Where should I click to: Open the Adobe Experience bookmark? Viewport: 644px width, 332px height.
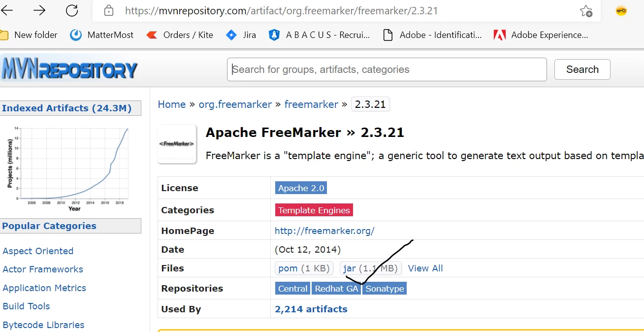541,35
